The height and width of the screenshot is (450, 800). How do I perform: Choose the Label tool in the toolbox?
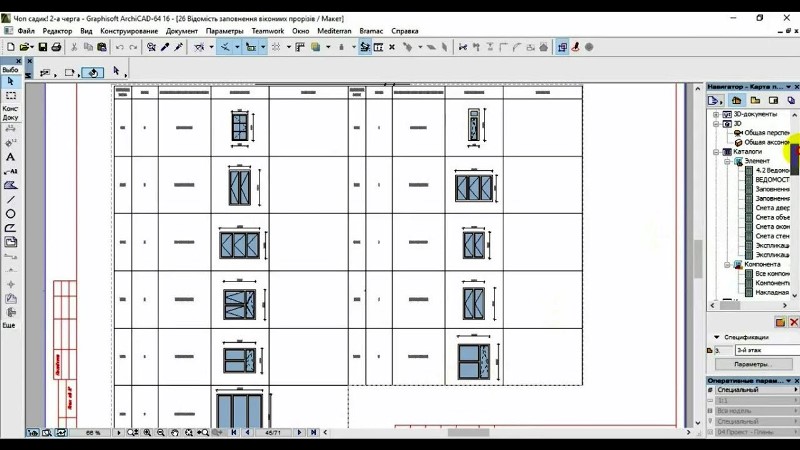pyautogui.click(x=10, y=171)
